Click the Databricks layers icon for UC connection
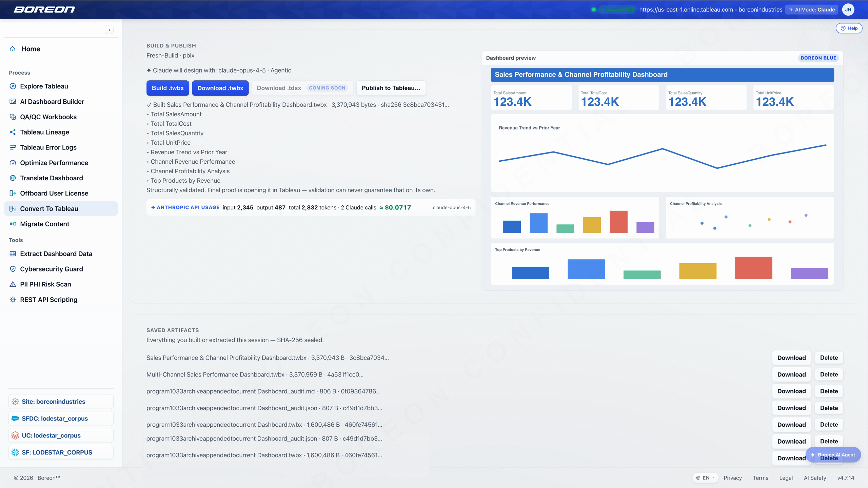Image resolution: width=868 pixels, height=488 pixels. (15, 435)
